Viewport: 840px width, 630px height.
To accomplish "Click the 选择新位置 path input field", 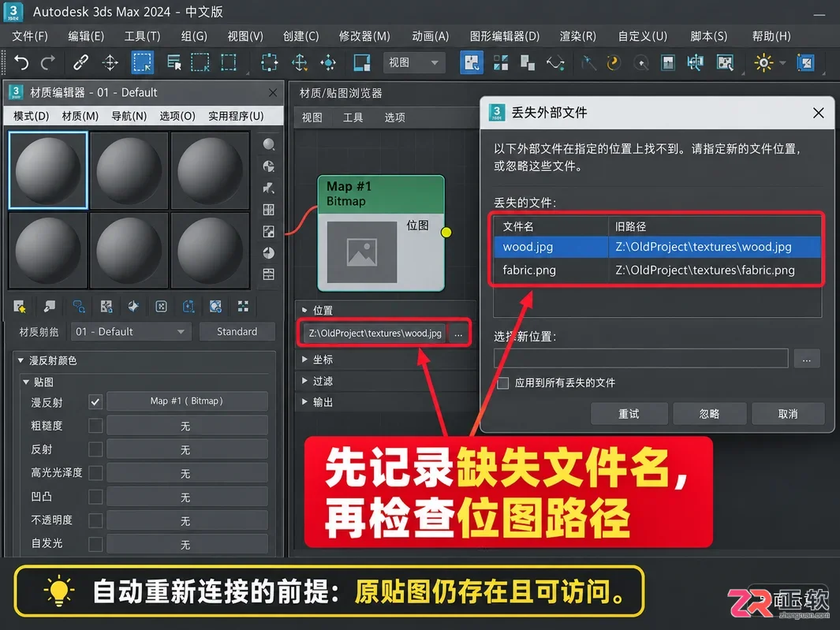I will click(x=640, y=359).
